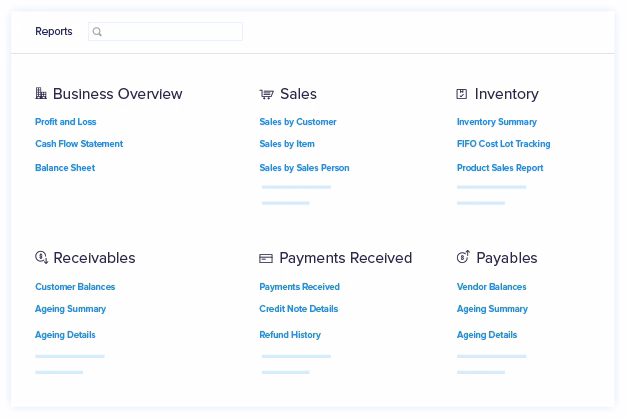Open the Cash Flow Statement report
626x418 pixels.
tap(79, 144)
